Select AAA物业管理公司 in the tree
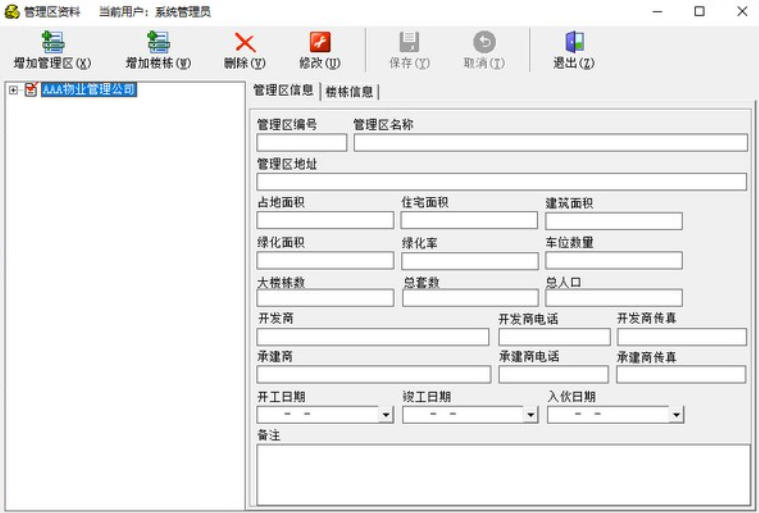 89,90
